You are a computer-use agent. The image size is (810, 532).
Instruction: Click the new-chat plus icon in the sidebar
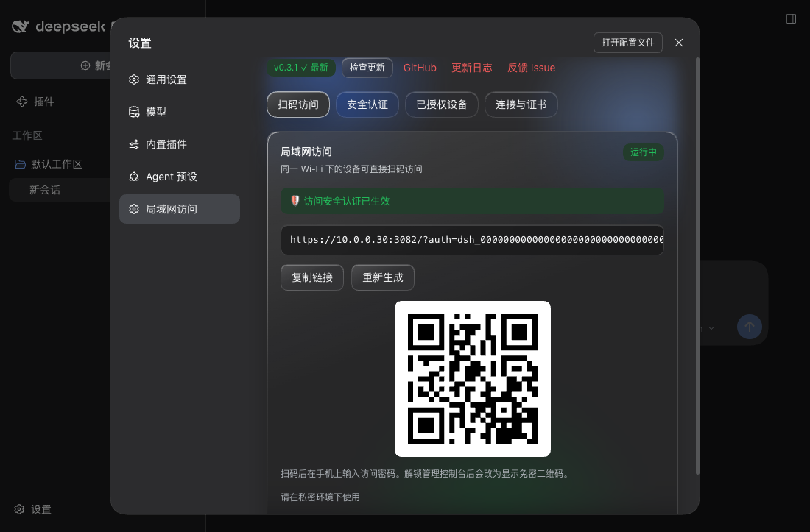[85, 65]
